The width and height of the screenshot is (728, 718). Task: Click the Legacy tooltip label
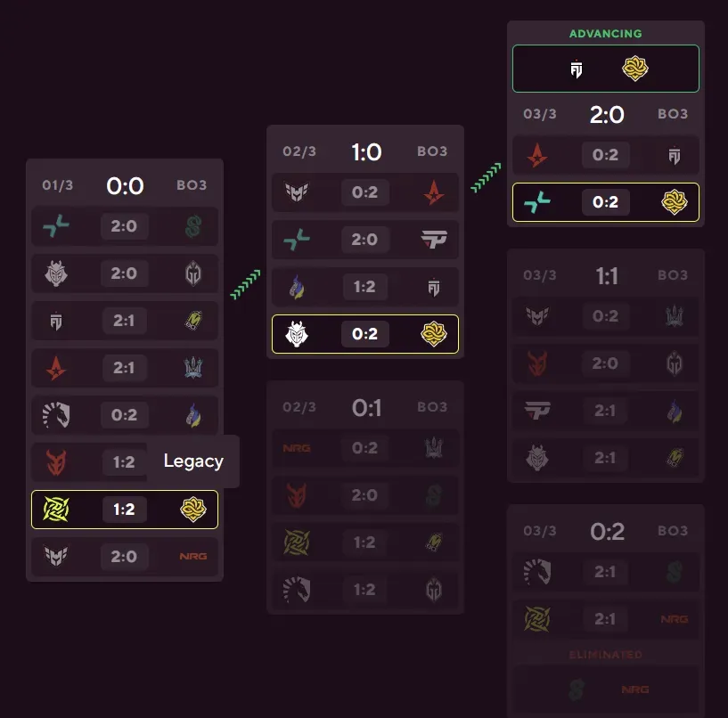(193, 461)
